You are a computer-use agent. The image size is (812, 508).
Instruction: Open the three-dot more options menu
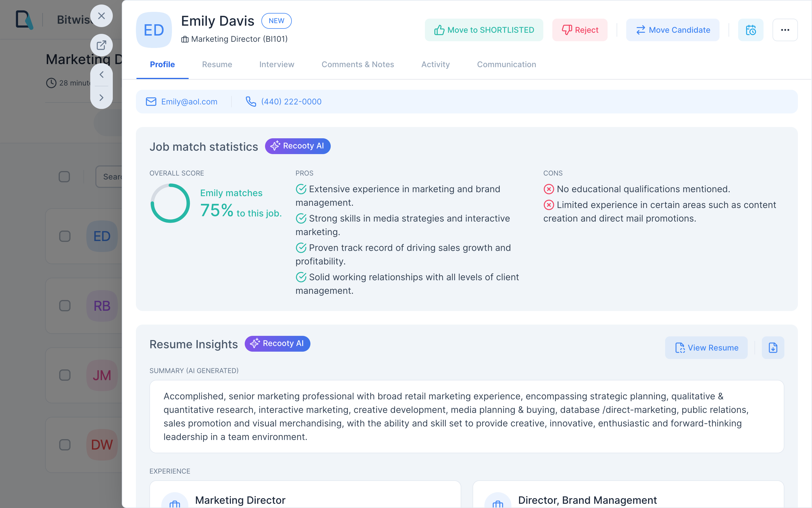(x=785, y=30)
